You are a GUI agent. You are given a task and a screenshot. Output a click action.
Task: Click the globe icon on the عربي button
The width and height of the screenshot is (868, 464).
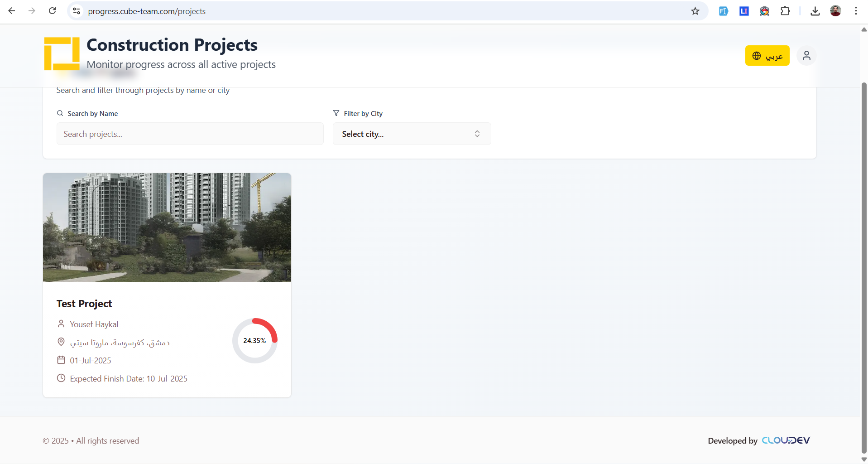[756, 55]
